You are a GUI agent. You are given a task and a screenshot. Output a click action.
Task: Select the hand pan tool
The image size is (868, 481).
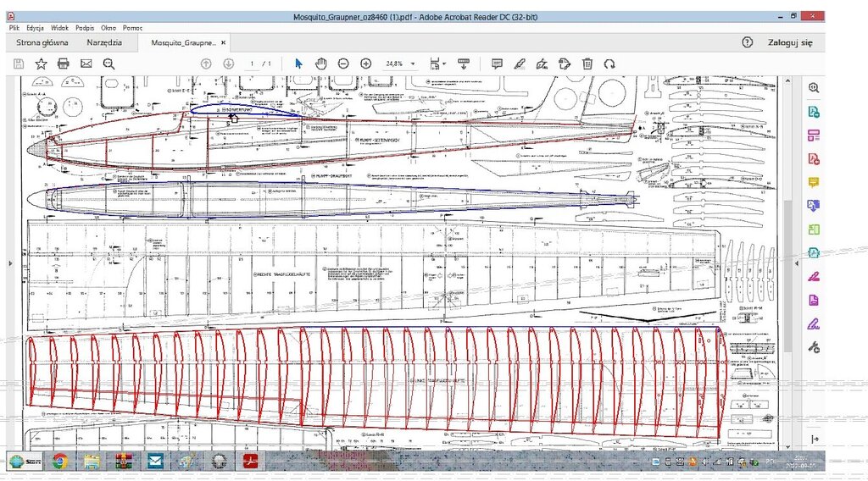pos(321,64)
